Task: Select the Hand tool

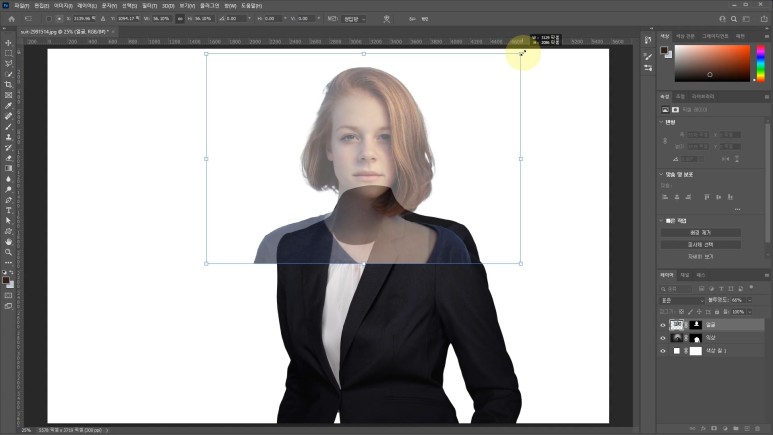Action: coord(8,242)
